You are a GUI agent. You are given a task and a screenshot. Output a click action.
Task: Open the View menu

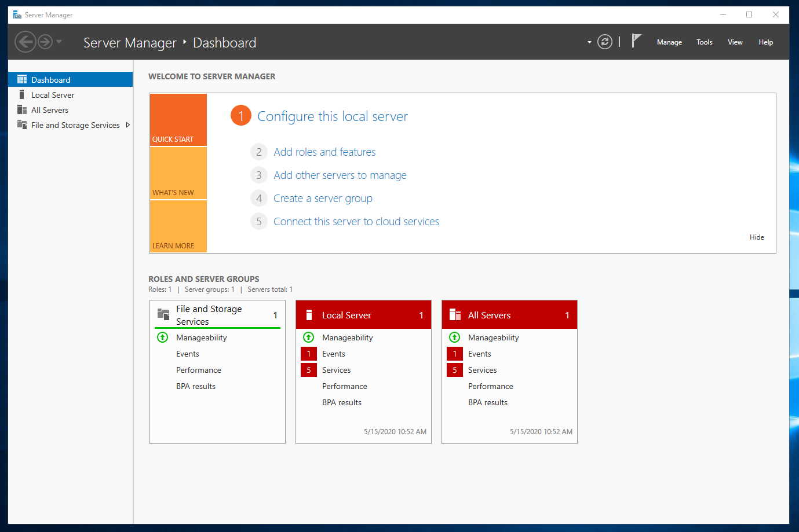coord(735,42)
